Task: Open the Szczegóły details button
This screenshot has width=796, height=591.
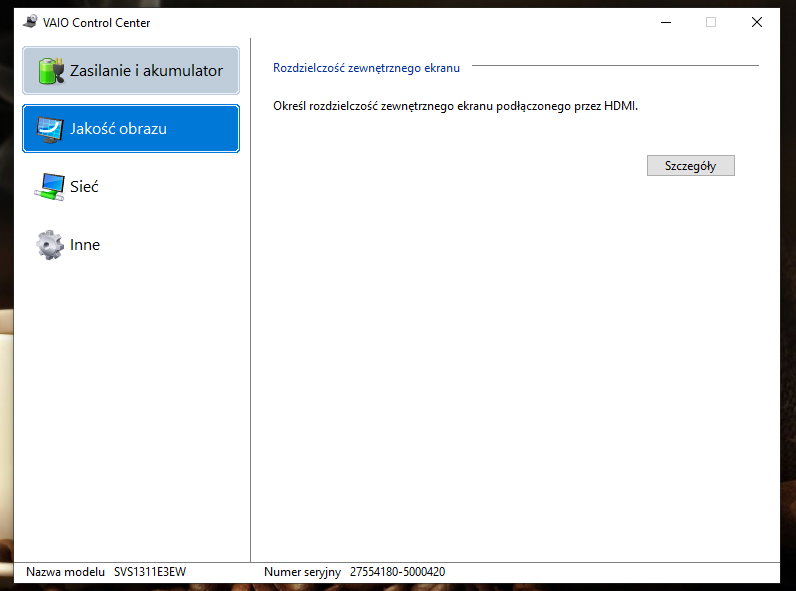Action: pos(690,166)
